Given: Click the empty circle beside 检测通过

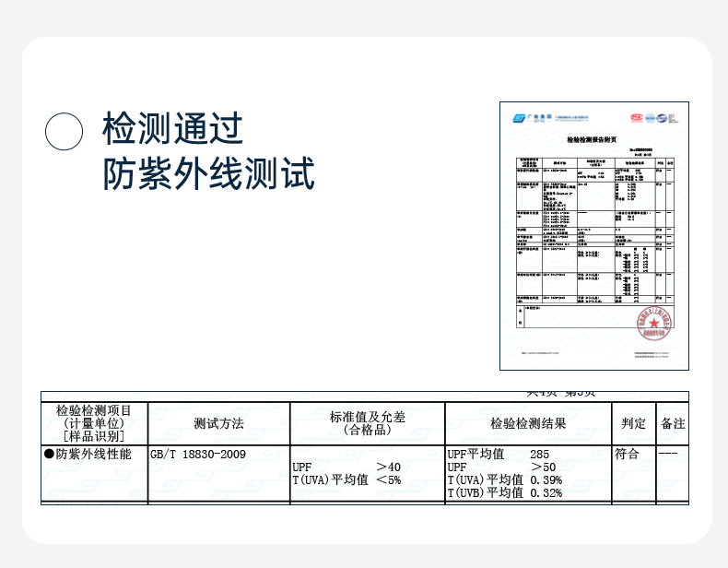Looking at the screenshot, I should tap(65, 132).
